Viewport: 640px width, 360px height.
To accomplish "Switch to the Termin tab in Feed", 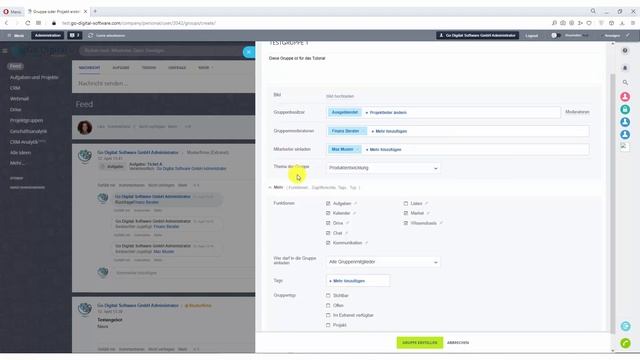I will click(x=149, y=68).
